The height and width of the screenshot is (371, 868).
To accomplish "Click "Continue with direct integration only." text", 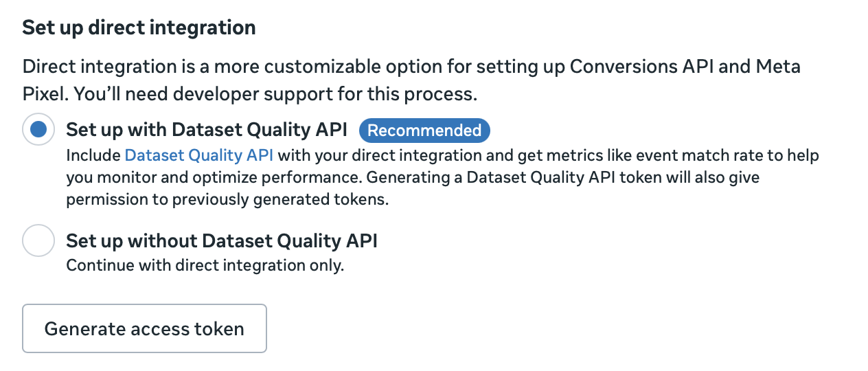I will coord(205,265).
